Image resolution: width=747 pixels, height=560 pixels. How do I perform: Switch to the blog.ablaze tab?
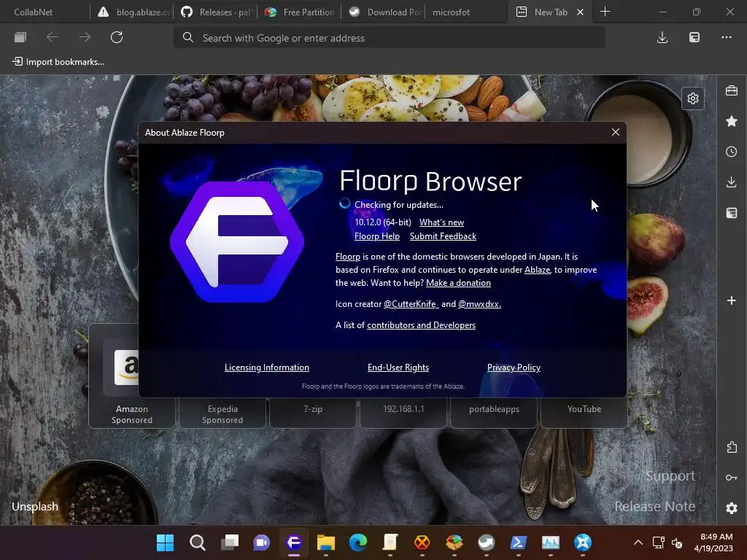(133, 12)
